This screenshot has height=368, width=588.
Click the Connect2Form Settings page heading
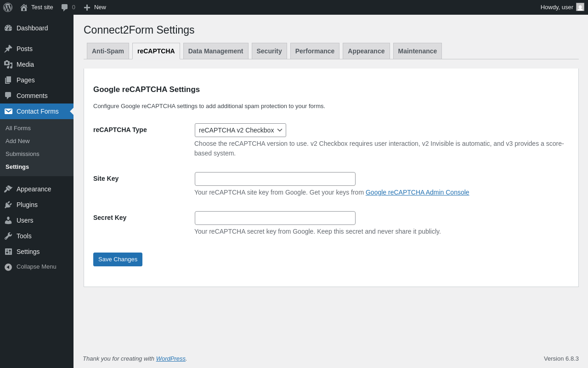[139, 30]
